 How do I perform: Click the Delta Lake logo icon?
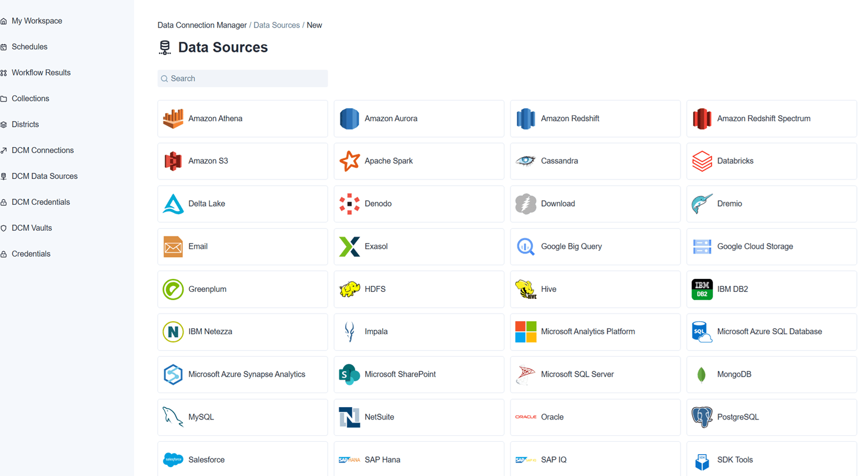173,204
